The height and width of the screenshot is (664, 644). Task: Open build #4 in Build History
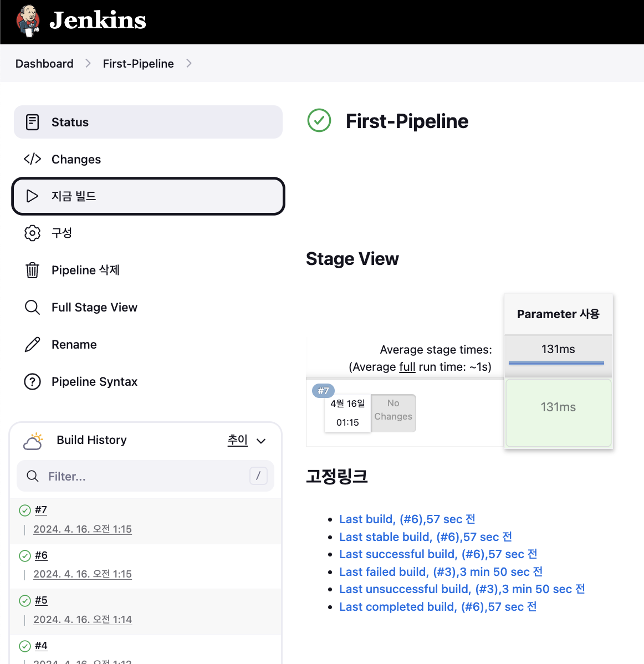(x=41, y=645)
